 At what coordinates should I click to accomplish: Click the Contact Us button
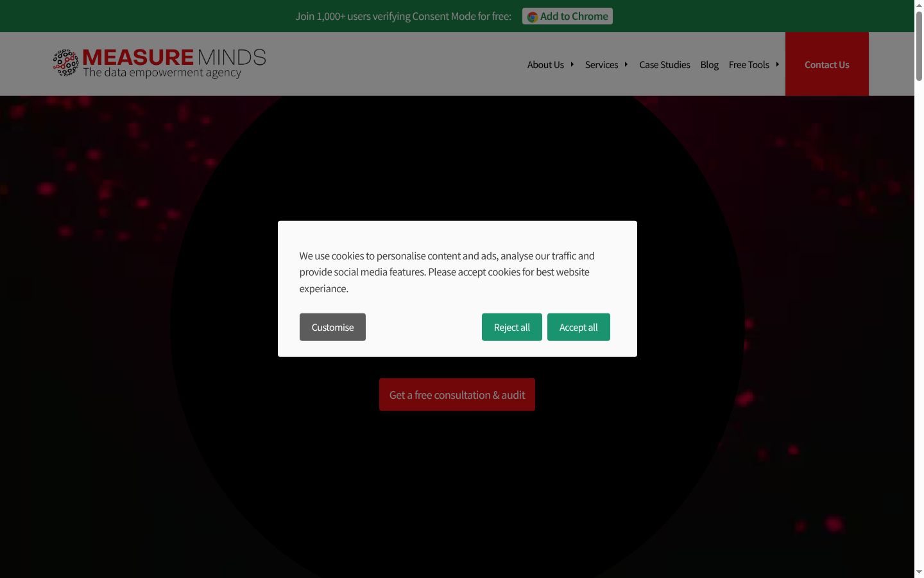coord(827,64)
